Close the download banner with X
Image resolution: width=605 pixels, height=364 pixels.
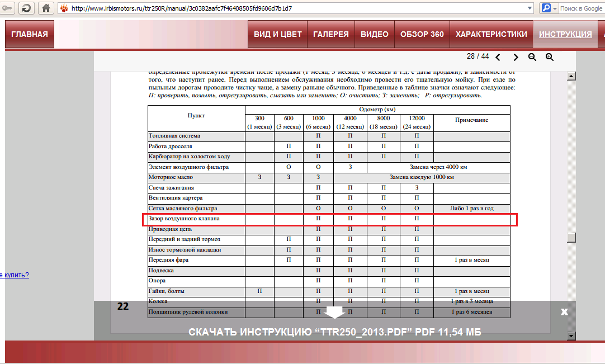pyautogui.click(x=564, y=312)
